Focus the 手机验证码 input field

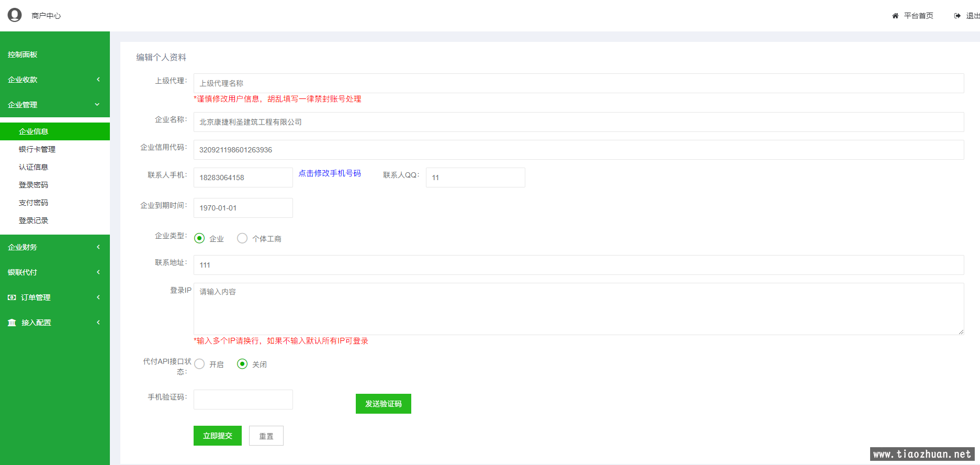pyautogui.click(x=243, y=400)
